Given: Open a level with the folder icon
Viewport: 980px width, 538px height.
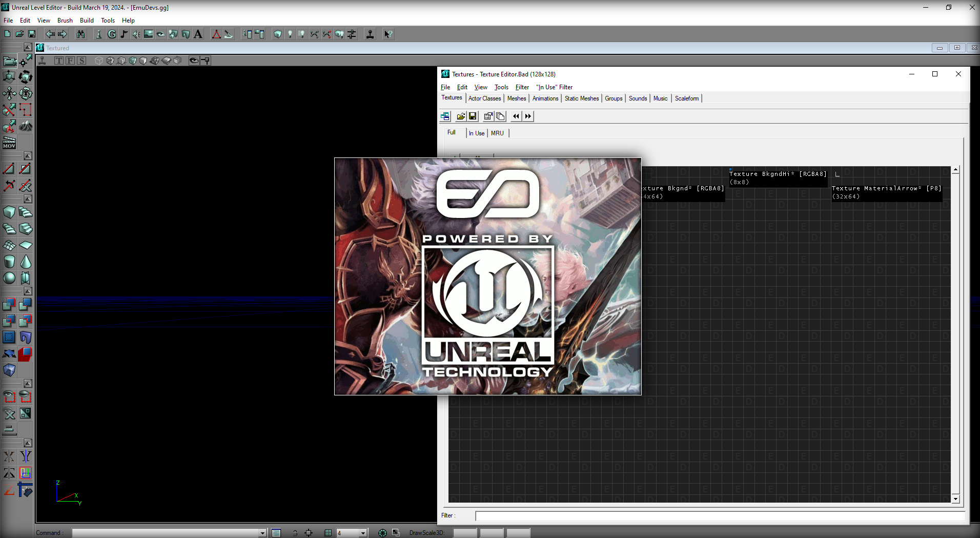Looking at the screenshot, I should coord(19,34).
